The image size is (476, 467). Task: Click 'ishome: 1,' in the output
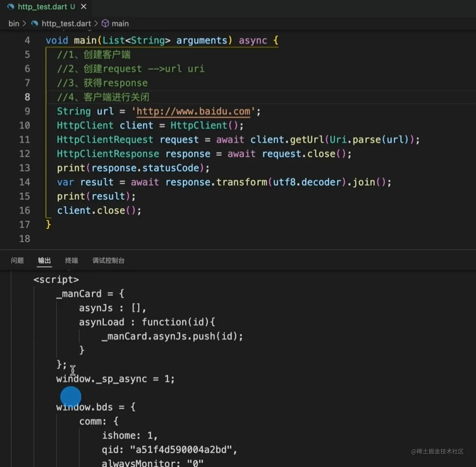(130, 436)
